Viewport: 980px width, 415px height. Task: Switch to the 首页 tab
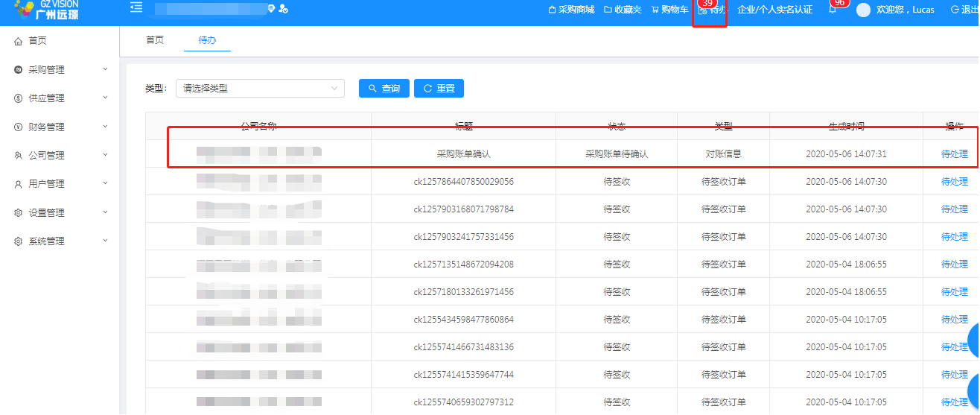click(155, 40)
